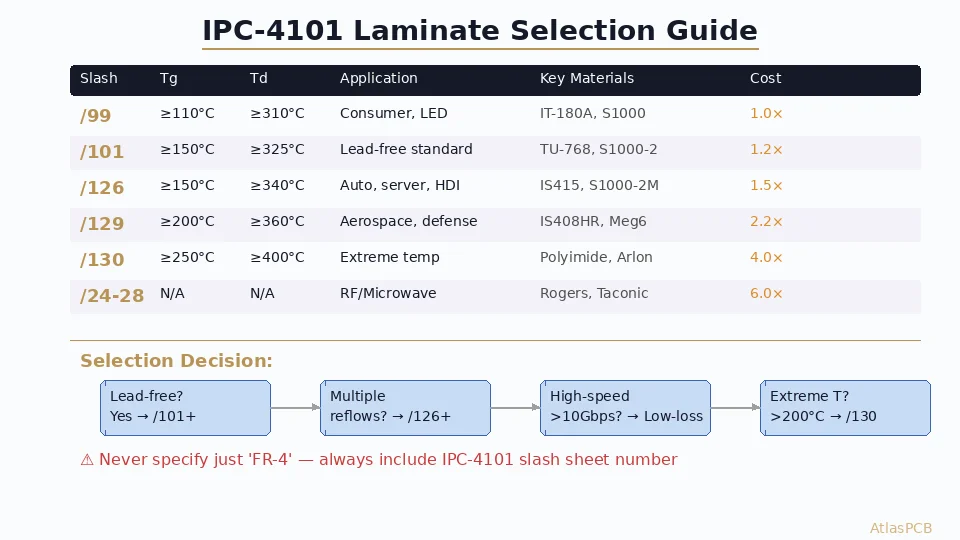
Task: Click the Td value '≥325°C'
Action: [277, 149]
